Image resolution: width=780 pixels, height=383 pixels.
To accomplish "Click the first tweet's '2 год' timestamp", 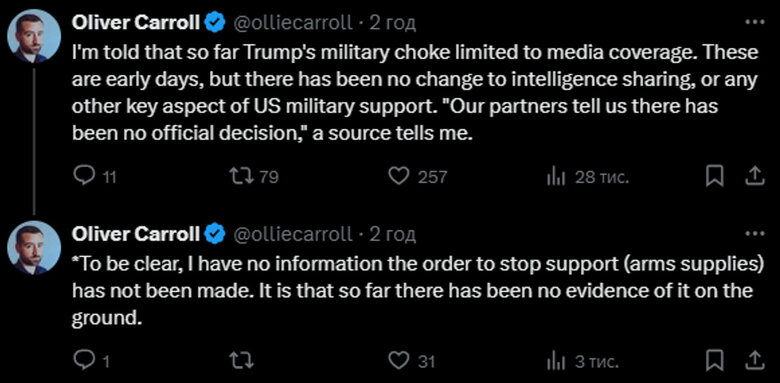I will click(x=392, y=23).
